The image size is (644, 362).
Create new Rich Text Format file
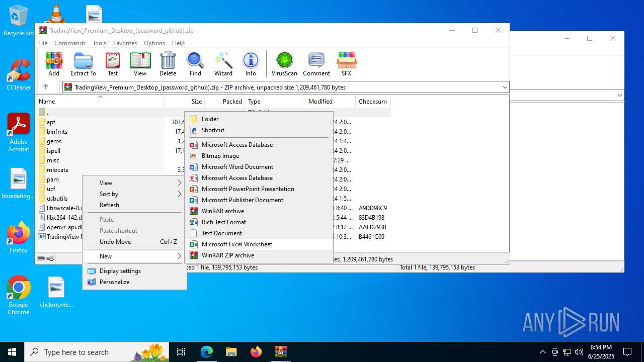pos(259,222)
